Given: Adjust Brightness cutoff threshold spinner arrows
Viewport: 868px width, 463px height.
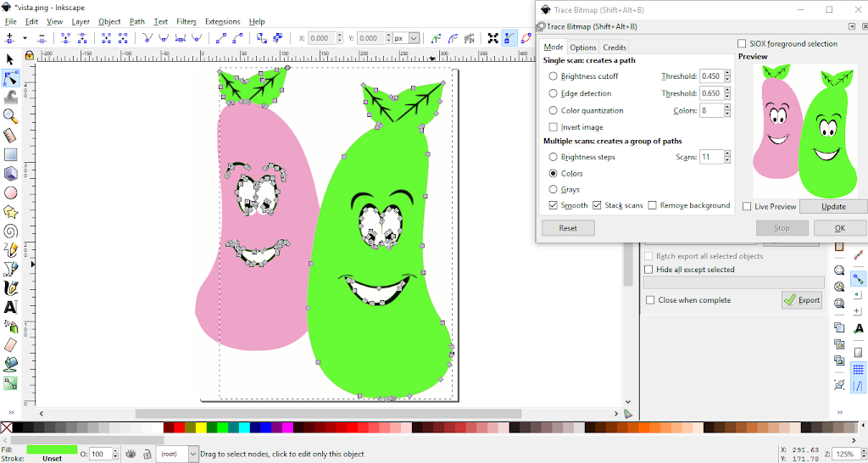Looking at the screenshot, I should (726, 76).
